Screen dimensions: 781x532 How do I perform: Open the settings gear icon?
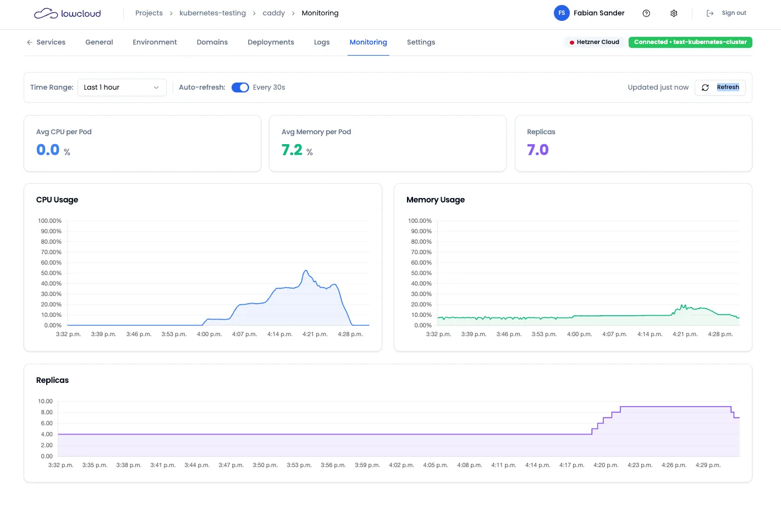click(x=674, y=13)
